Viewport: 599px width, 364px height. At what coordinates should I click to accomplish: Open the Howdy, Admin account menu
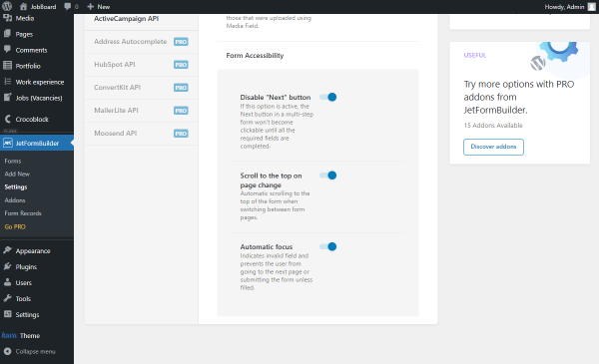click(570, 7)
